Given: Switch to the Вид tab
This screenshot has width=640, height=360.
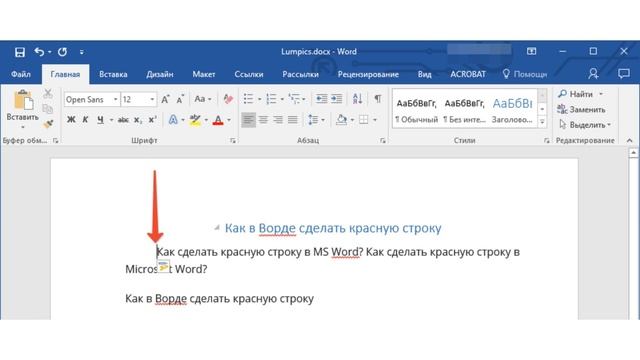Looking at the screenshot, I should 424,74.
